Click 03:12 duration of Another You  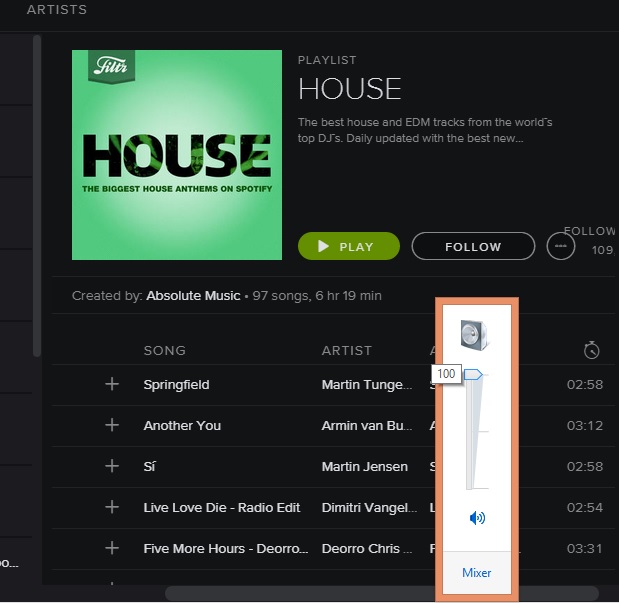[585, 426]
